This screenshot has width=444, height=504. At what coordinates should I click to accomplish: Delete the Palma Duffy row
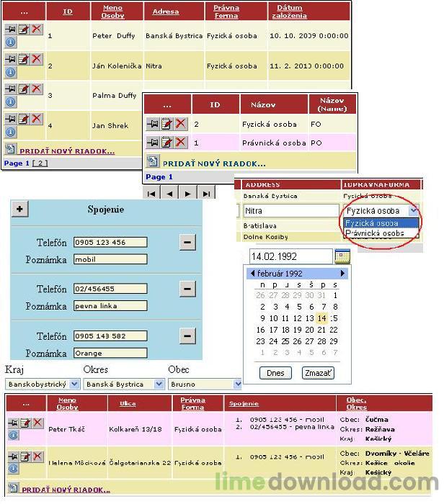36,89
